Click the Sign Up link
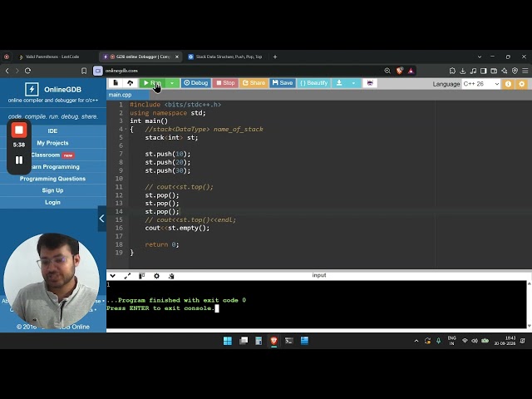532x399 pixels. tap(52, 190)
